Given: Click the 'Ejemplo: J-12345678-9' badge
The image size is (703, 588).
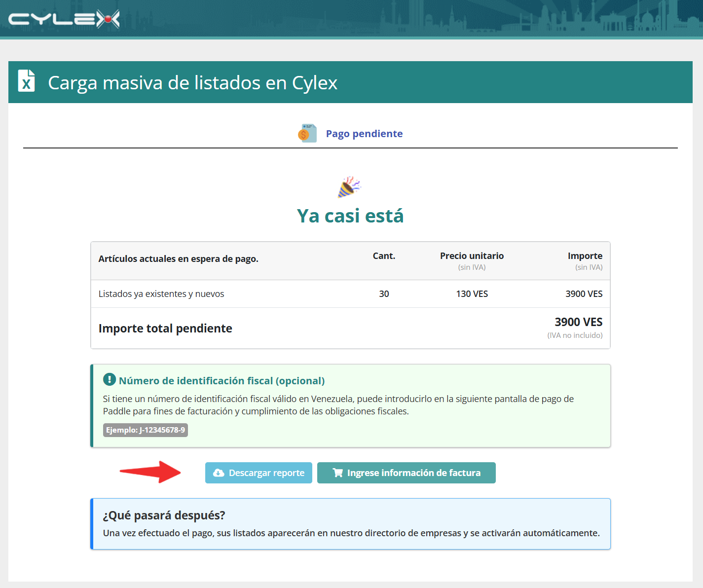Looking at the screenshot, I should point(146,430).
